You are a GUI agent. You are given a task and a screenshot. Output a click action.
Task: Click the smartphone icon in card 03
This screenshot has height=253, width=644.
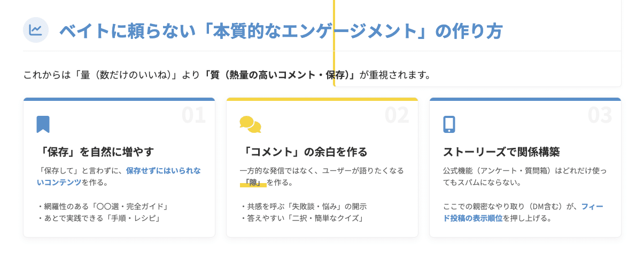click(x=449, y=124)
